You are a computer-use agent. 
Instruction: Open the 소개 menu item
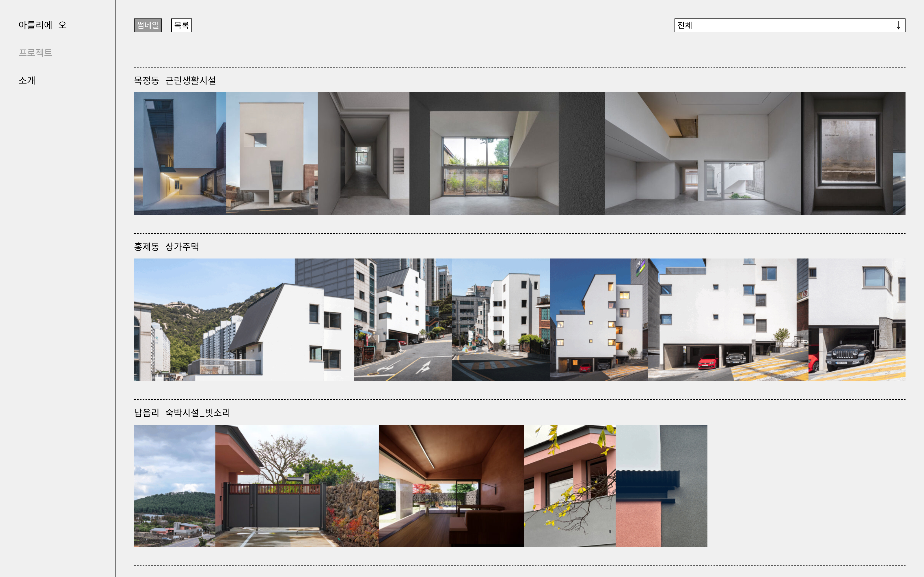27,80
